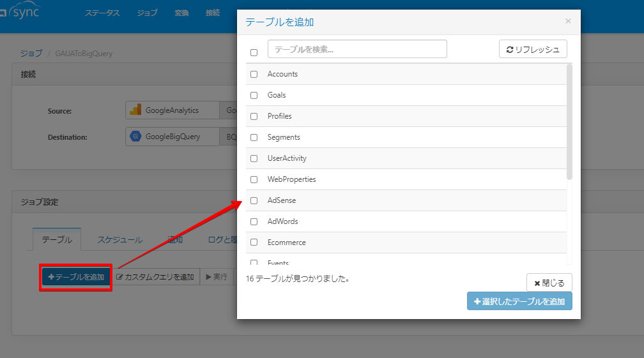644x358 pixels.
Task: Click the table list scrollbar
Action: [569, 121]
